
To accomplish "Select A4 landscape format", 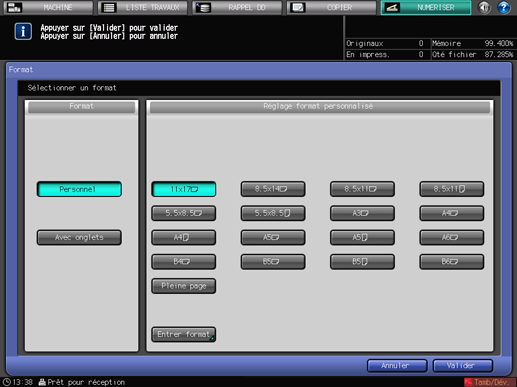I will point(452,213).
